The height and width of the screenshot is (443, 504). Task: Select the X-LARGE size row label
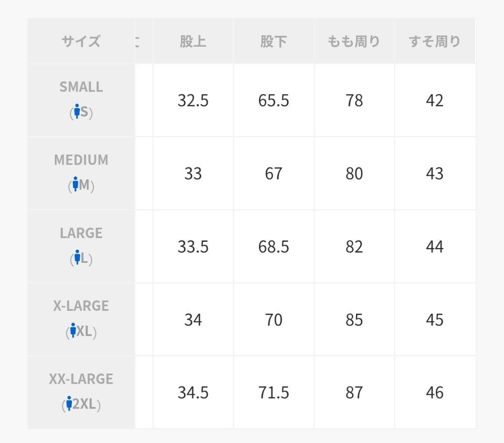click(x=81, y=306)
